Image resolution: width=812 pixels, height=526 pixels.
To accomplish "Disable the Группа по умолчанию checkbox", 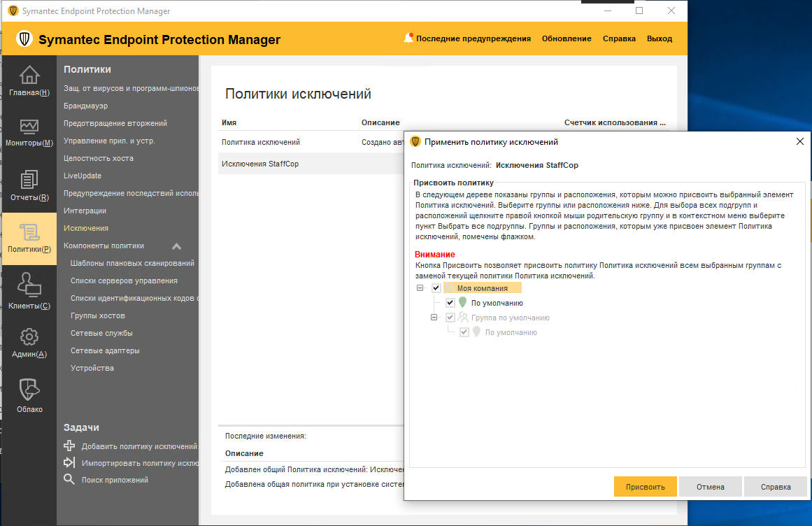I will click(x=450, y=318).
